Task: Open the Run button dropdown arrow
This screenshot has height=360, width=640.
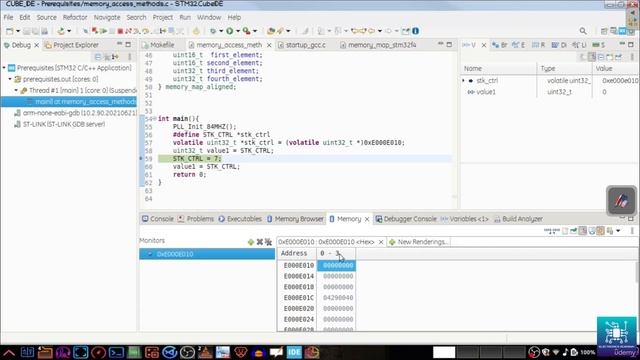Action: click(x=238, y=31)
